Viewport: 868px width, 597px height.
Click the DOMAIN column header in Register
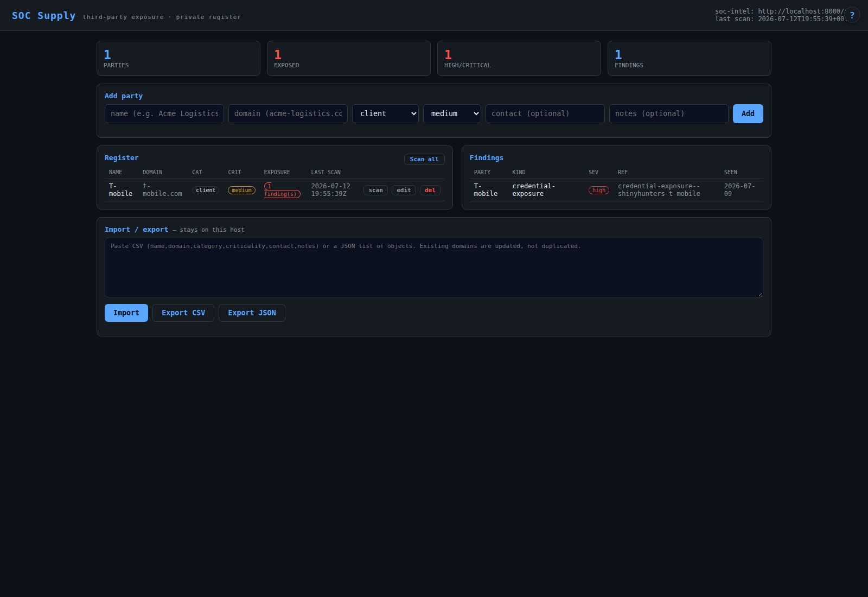coord(152,172)
